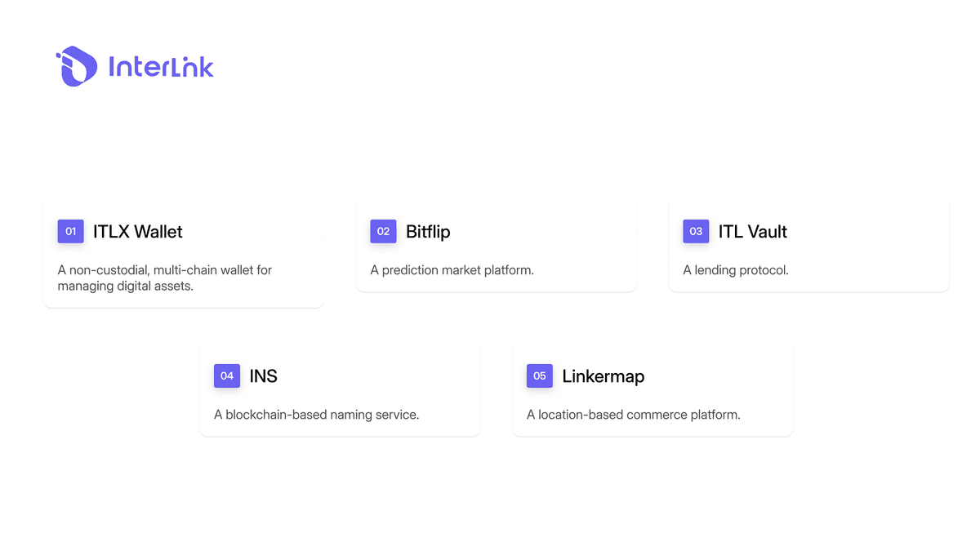Open the ITLX Wallet heading
Viewport: 980px width, 551px height.
[x=138, y=232]
